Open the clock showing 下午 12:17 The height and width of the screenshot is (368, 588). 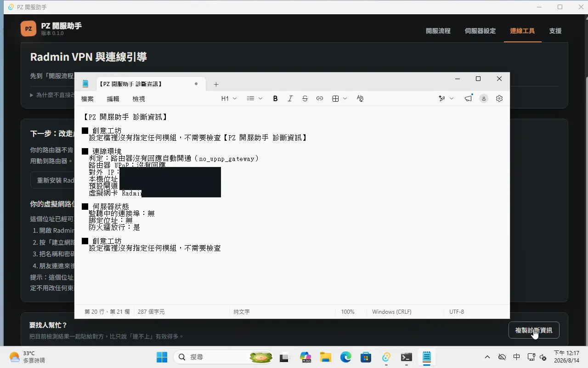click(x=566, y=357)
